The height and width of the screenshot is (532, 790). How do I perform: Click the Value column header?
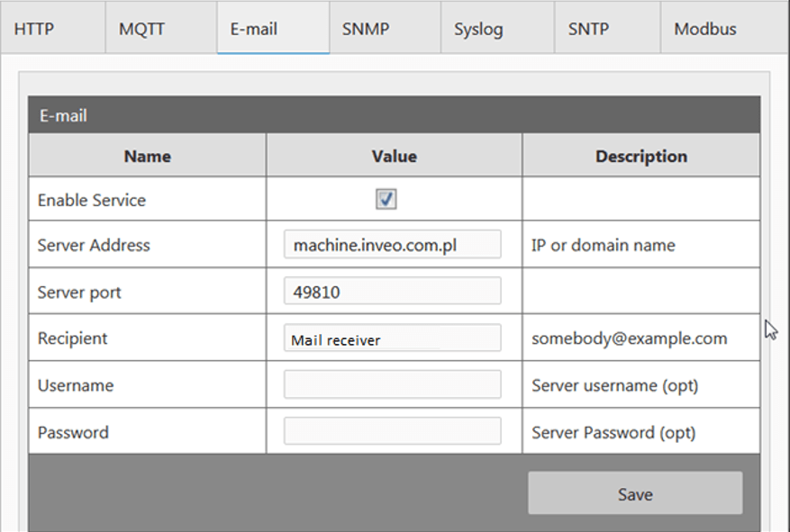[394, 156]
